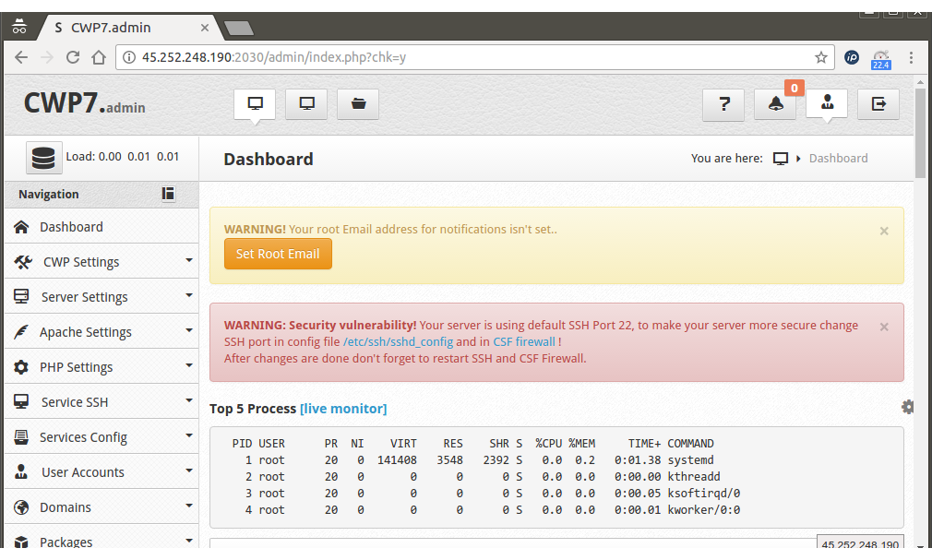This screenshot has height=560, width=932.
Task: Bookmark this page with the star icon
Action: (x=821, y=58)
